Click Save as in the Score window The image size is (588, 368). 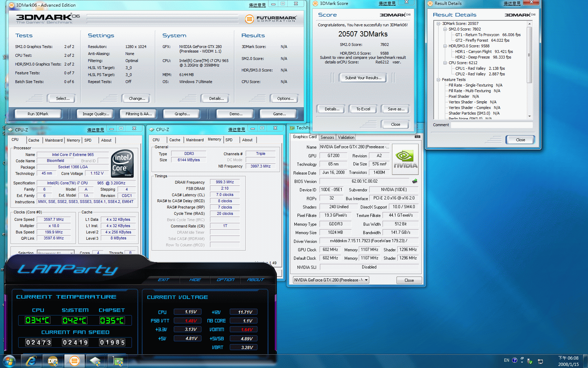point(396,109)
